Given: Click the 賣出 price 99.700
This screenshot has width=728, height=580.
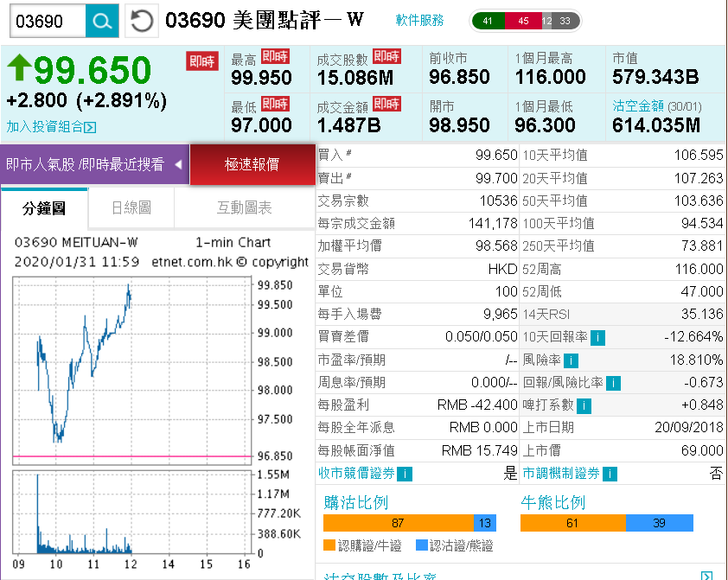Looking at the screenshot, I should 496,178.
